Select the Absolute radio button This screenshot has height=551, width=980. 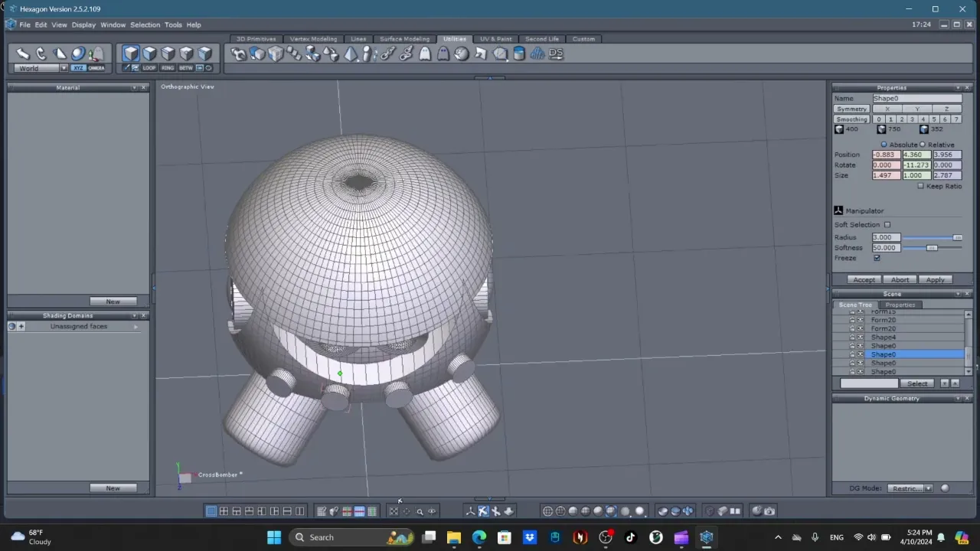click(884, 145)
